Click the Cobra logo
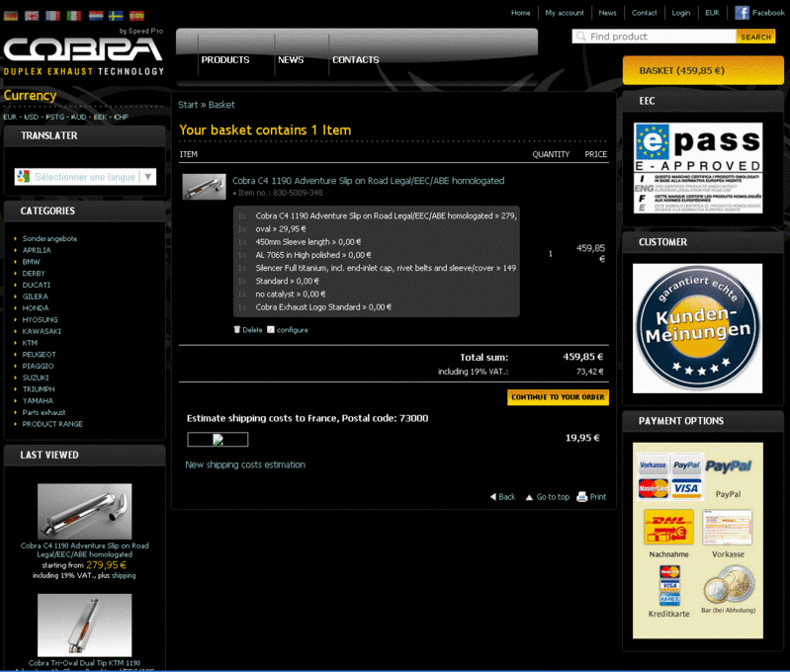 pyautogui.click(x=83, y=51)
